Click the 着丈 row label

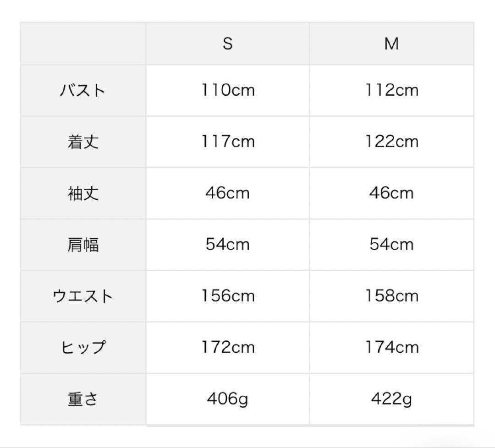(x=83, y=142)
